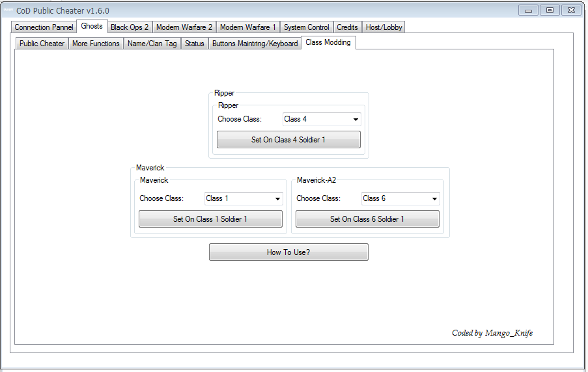Open the System Control tab
Screen dimensions: 588x372
click(x=307, y=27)
